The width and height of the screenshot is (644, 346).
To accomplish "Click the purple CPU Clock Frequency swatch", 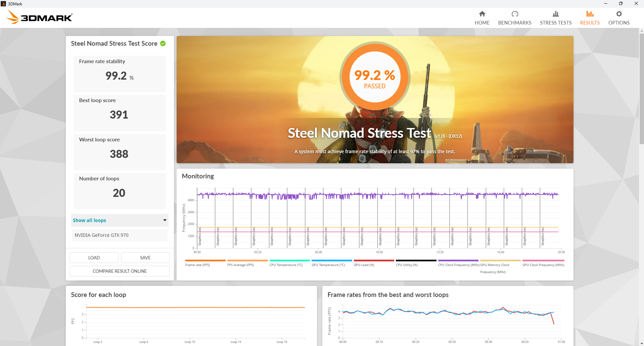I will click(458, 260).
